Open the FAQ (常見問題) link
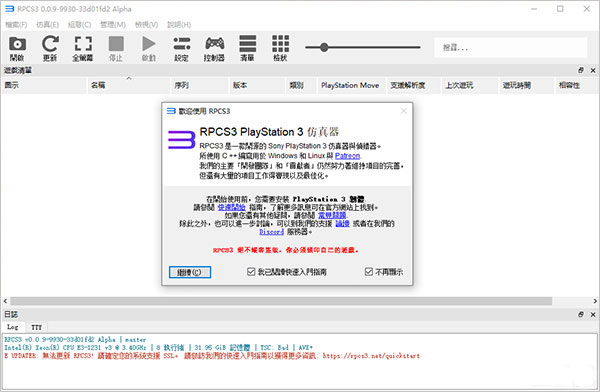This screenshot has height=392, width=600. pyautogui.click(x=332, y=215)
